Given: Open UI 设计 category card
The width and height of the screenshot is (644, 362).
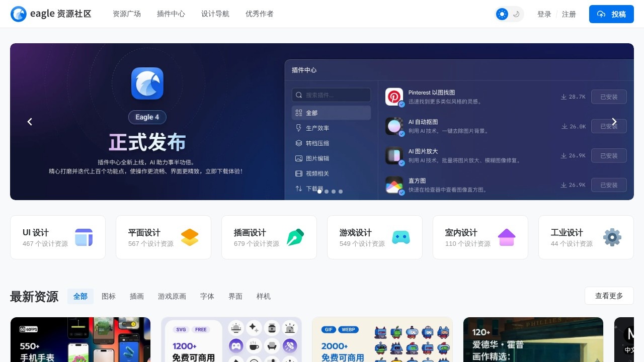Looking at the screenshot, I should (58, 237).
